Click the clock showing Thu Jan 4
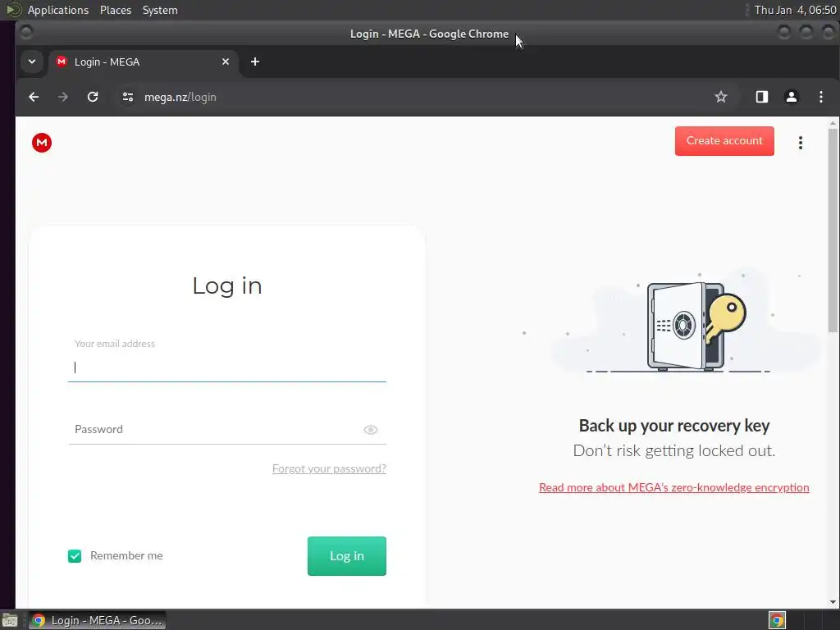 coord(795,10)
